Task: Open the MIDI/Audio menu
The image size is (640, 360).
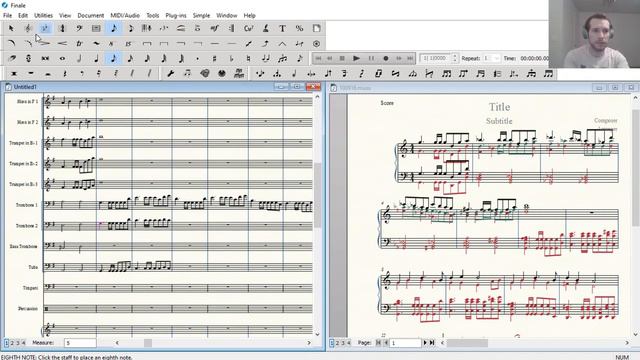Action: [125, 16]
